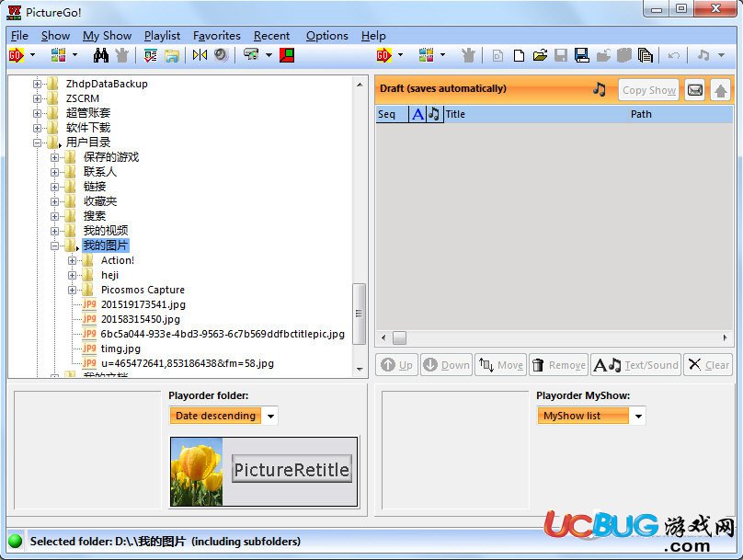743x560 pixels.
Task: Open the Playorder folder Date descending dropdown
Action: [x=270, y=416]
